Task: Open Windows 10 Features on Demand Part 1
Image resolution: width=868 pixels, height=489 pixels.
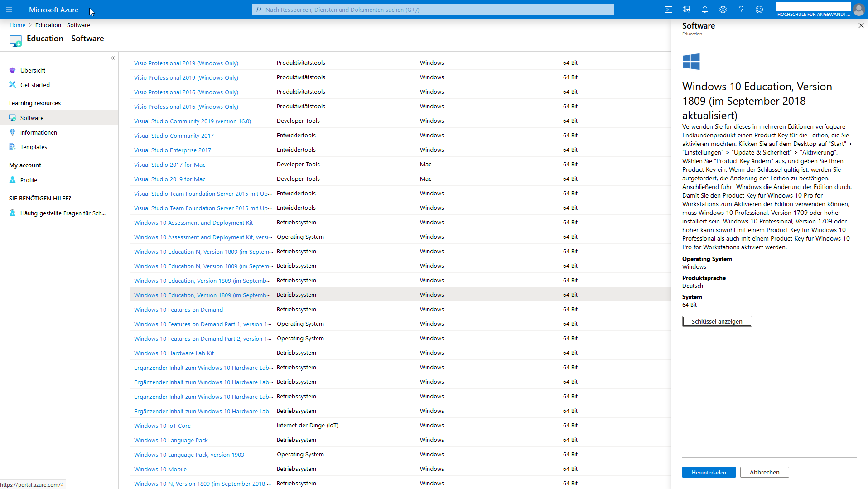Action: [x=203, y=324]
